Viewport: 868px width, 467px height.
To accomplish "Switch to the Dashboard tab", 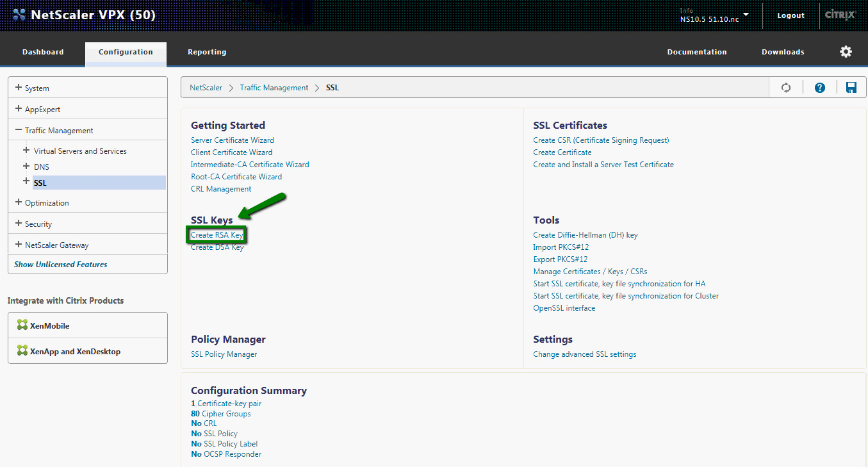I will tap(43, 52).
